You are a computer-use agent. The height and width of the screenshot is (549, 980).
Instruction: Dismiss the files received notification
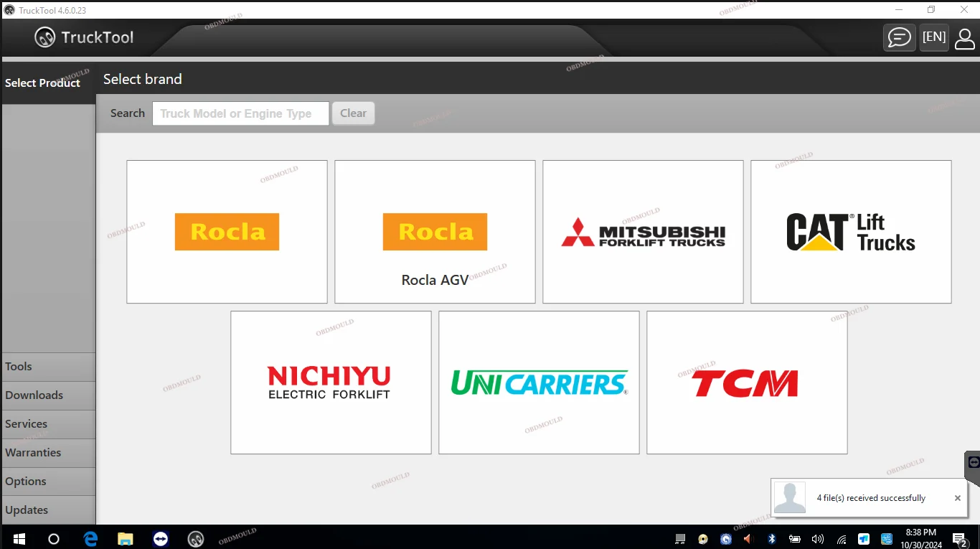(x=957, y=497)
